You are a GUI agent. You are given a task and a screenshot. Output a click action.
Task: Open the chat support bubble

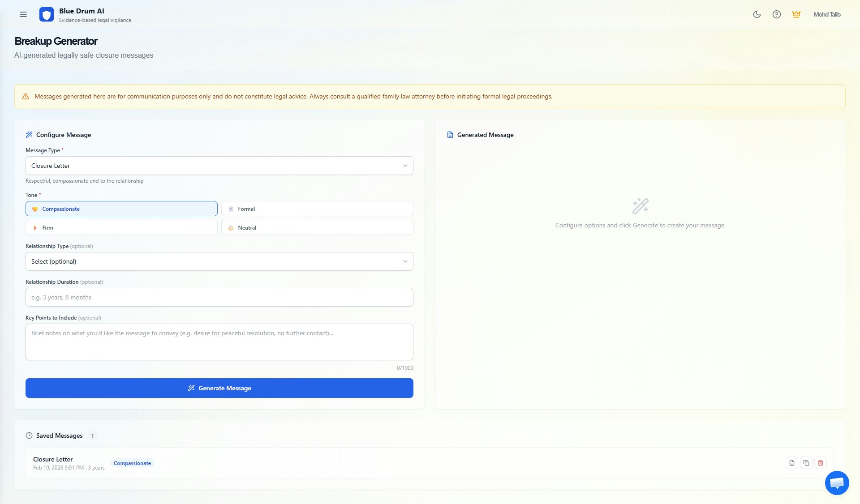837,483
